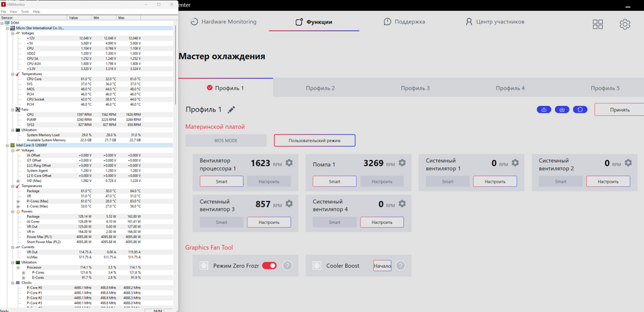Click the Currents node icon in HWMonitor
Image resolution: width=644 pixels, height=312 pixels.
coord(18,247)
